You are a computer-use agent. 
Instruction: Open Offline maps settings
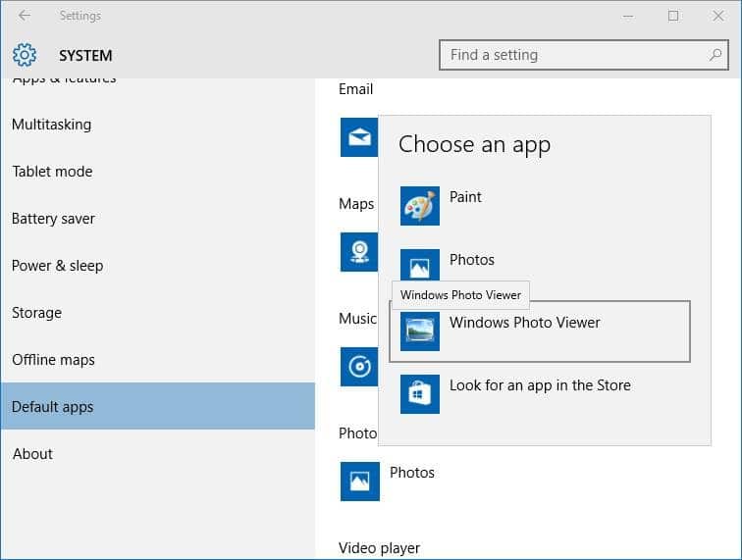pyautogui.click(x=158, y=360)
